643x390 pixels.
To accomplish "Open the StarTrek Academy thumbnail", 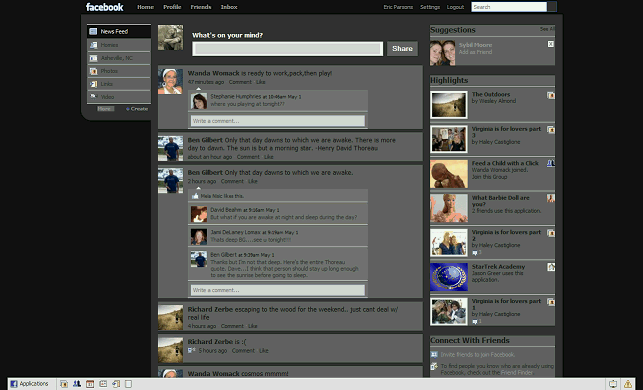I will pyautogui.click(x=449, y=277).
